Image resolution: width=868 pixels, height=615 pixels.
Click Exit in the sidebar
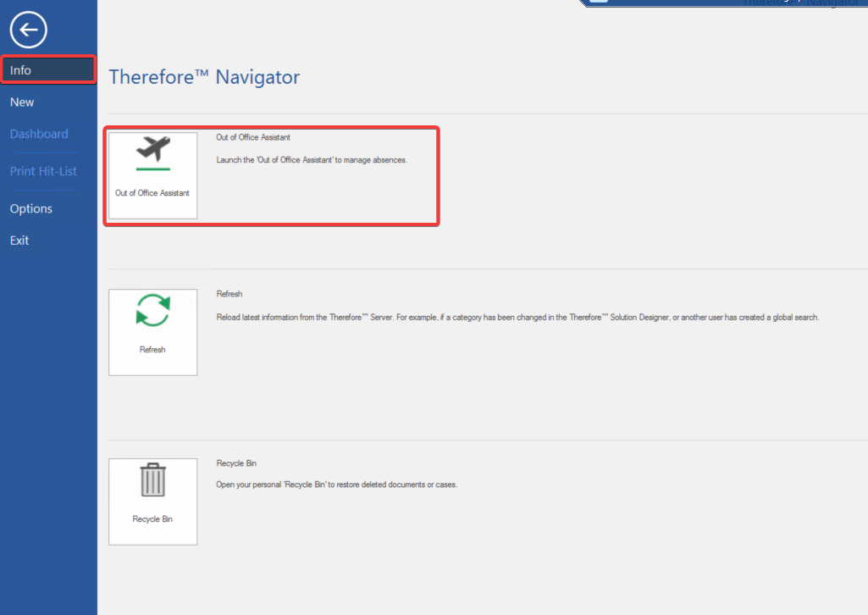pos(19,241)
